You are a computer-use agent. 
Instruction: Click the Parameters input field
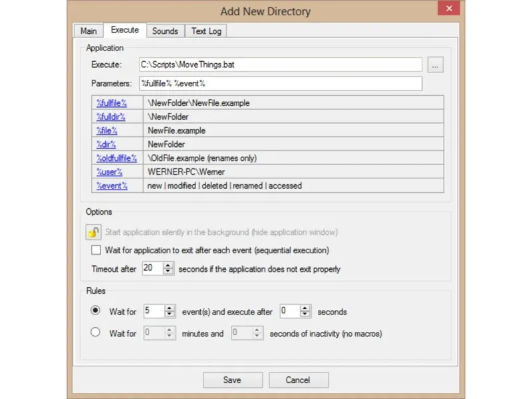click(x=281, y=84)
